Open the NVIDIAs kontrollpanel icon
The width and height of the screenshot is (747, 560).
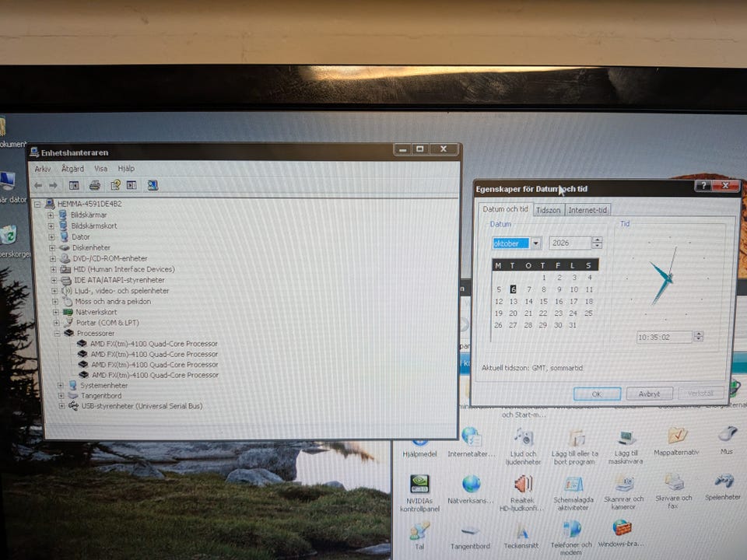419,493
